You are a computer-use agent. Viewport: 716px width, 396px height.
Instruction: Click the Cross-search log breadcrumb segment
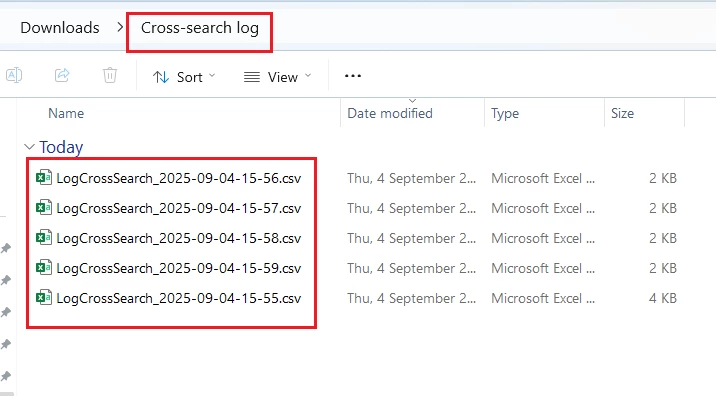coord(200,28)
